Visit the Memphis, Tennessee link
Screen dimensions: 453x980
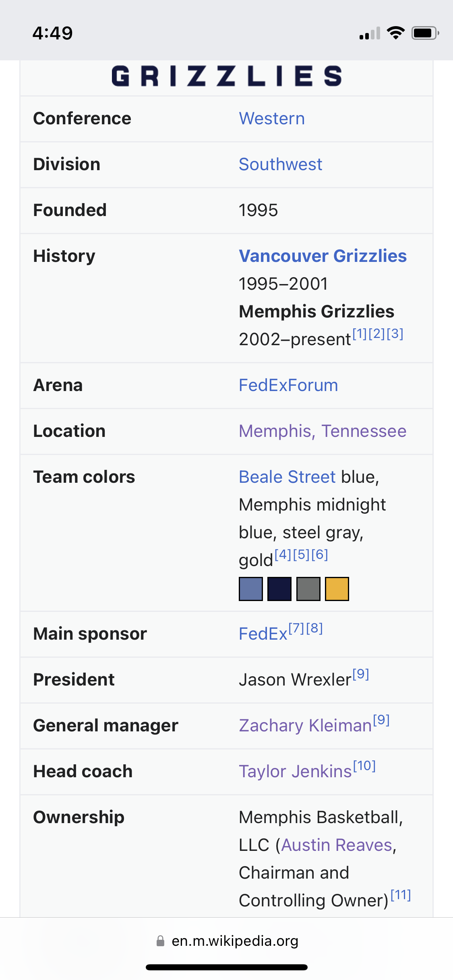tap(323, 431)
